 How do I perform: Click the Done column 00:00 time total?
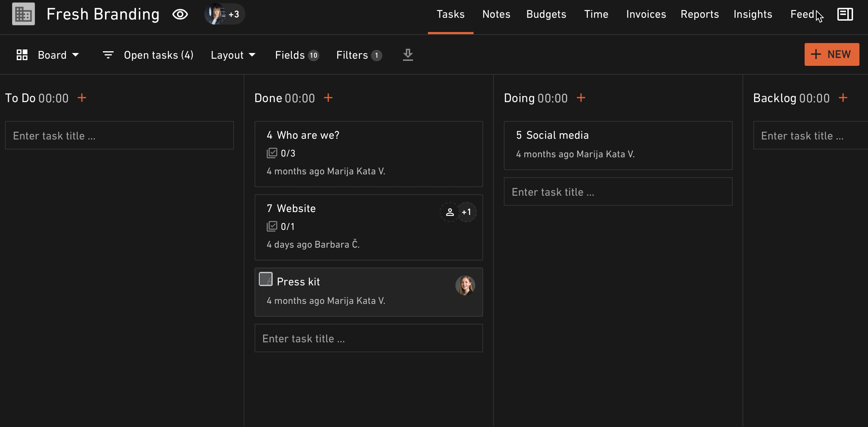pyautogui.click(x=300, y=98)
